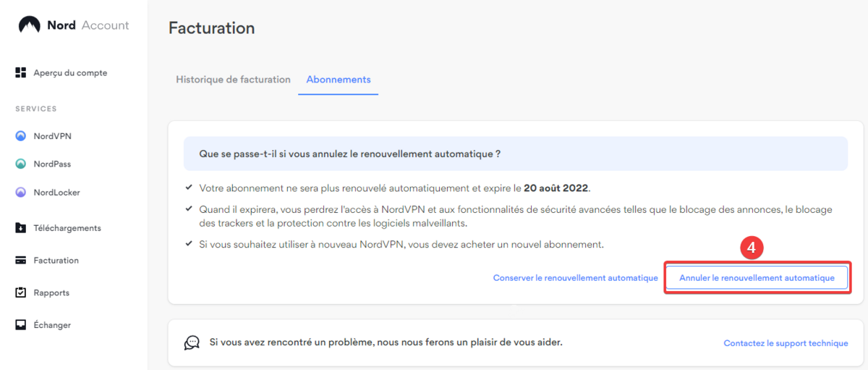Image resolution: width=868 pixels, height=370 pixels.
Task: Click the NordVPN blue circle icon
Action: (x=21, y=136)
